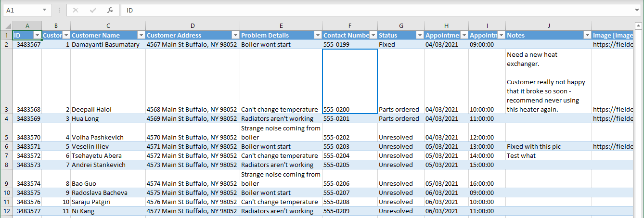
Task: Select column A header
Action: (x=27, y=26)
